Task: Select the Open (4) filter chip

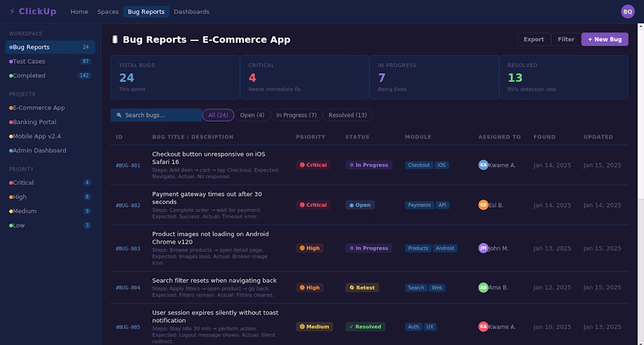Action: pyautogui.click(x=252, y=115)
